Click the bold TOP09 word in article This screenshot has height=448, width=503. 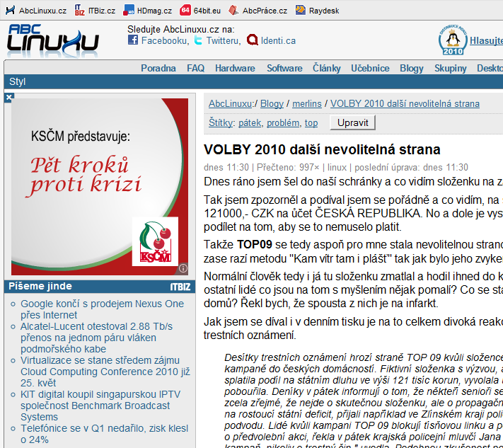255,245
